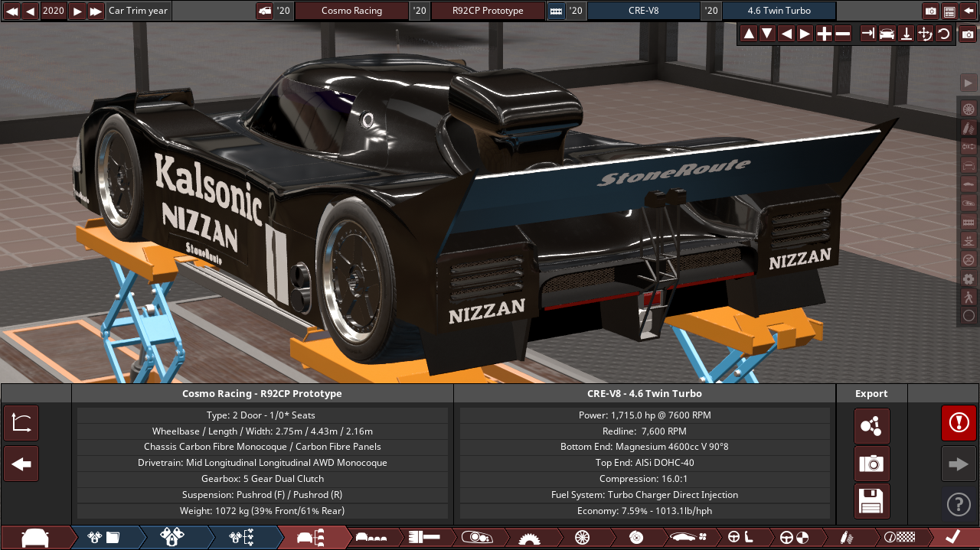Rotate camera right with right triangle
Viewport: 980px width, 550px height.
pos(805,34)
